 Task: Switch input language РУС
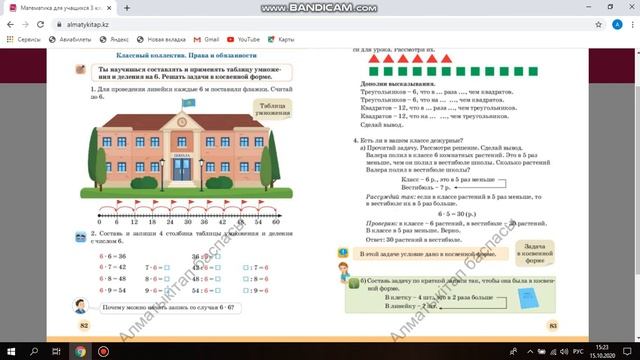[x=578, y=351]
